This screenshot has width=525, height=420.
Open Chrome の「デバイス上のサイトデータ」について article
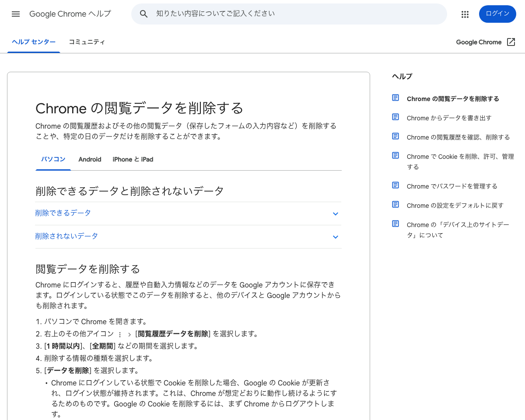pos(458,230)
